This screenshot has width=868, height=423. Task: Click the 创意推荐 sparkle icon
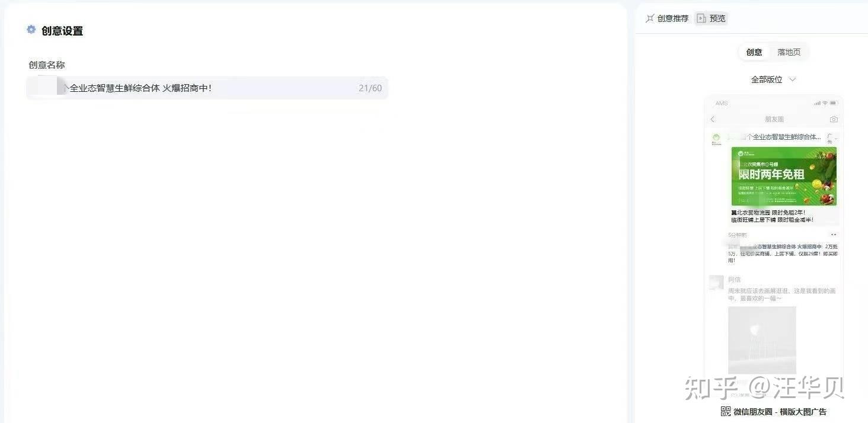650,18
